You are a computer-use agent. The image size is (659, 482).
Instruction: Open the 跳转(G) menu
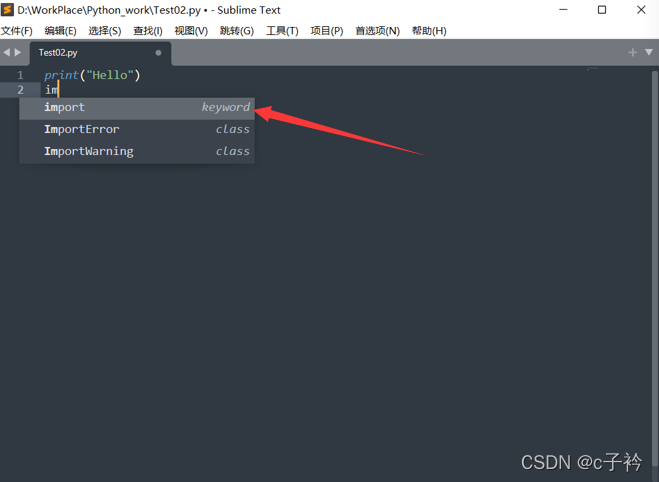click(x=237, y=31)
